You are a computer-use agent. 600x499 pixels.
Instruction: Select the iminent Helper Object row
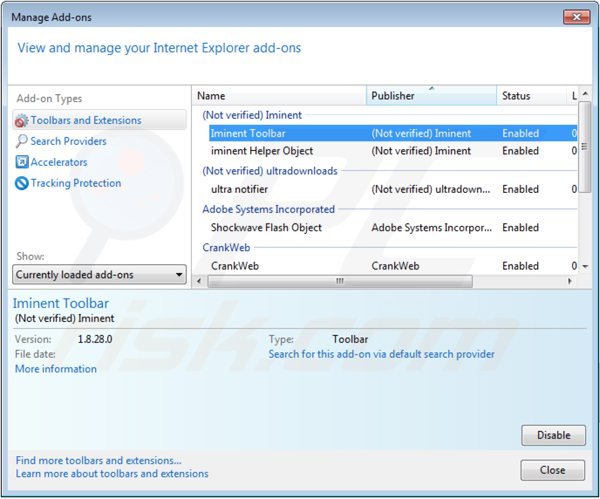click(x=393, y=151)
